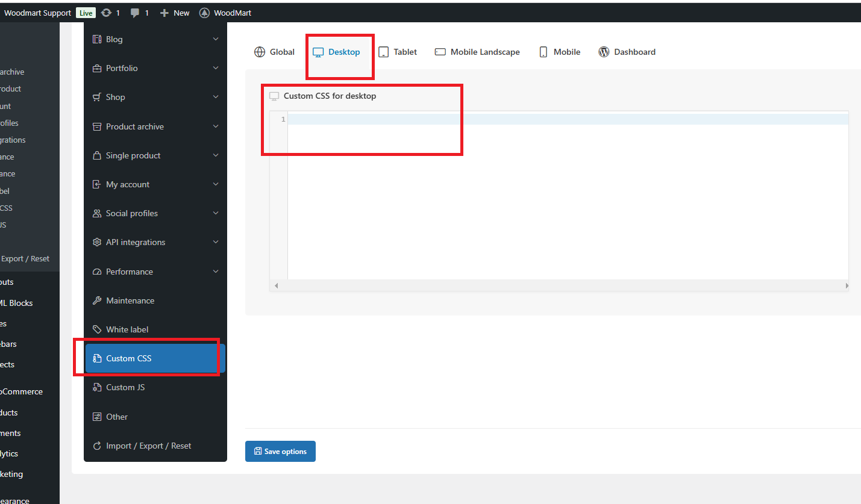Click the Save options button
This screenshot has width=861, height=504.
coord(280,452)
